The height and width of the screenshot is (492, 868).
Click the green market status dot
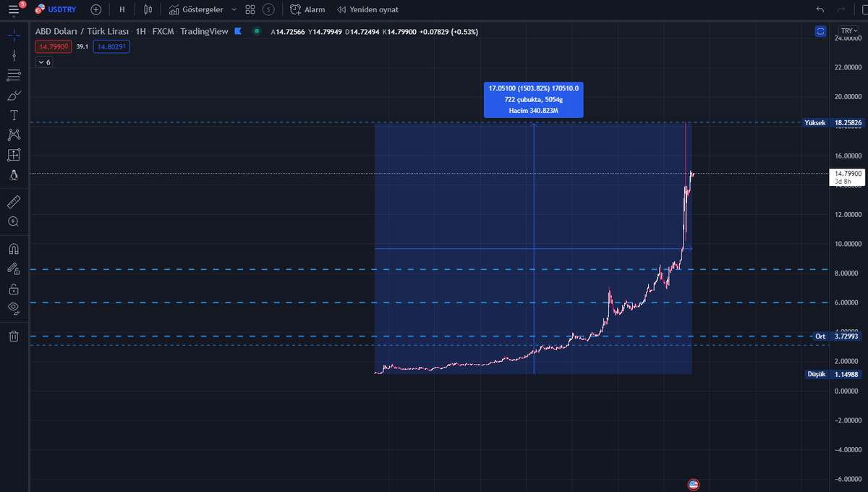(x=257, y=31)
